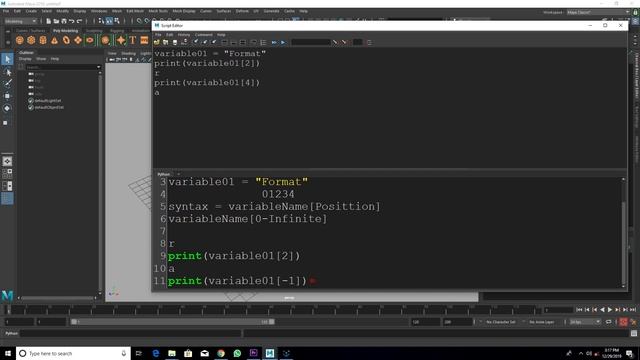
Task: Create a polygon torus from the shelf
Action: tap(66, 40)
